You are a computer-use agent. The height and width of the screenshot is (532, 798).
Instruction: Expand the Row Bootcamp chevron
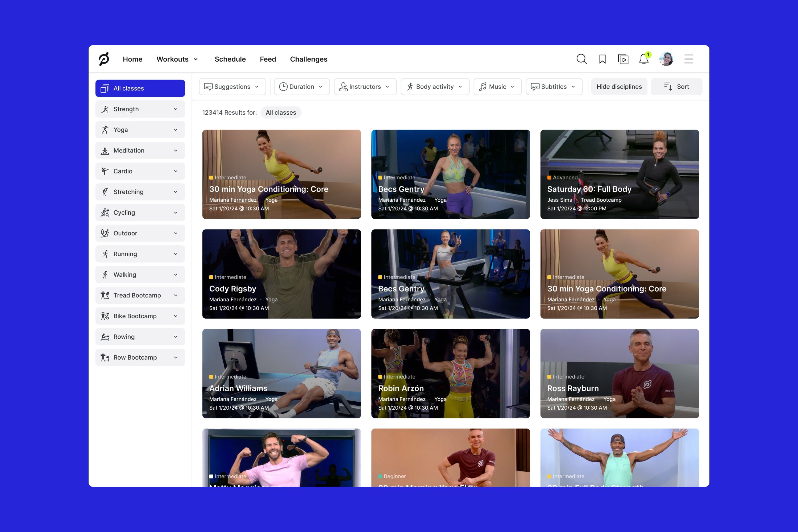click(175, 357)
